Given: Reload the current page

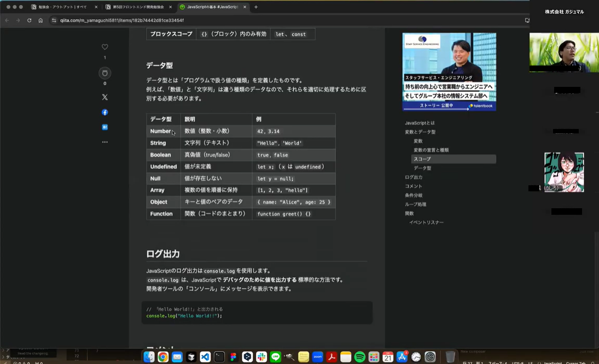Looking at the screenshot, I should (x=29, y=20).
